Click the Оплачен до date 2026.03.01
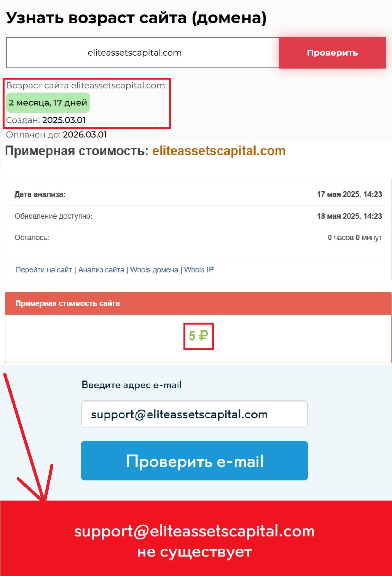 tap(85, 135)
